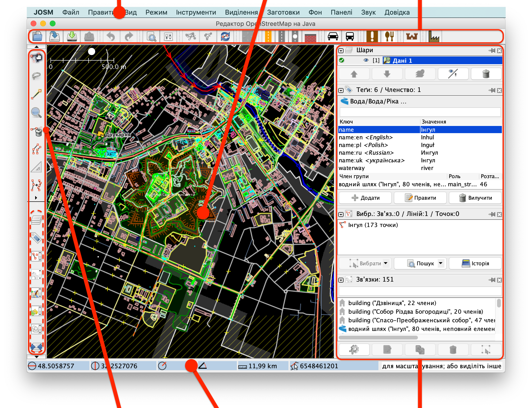Open the Пошук dropdown arrow
This screenshot has height=408, width=532.
(x=441, y=263)
